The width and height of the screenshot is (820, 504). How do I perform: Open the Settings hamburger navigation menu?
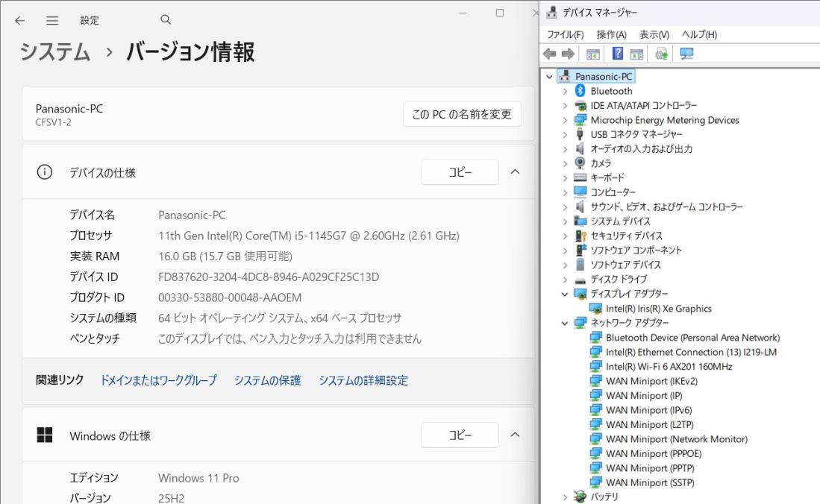point(52,21)
